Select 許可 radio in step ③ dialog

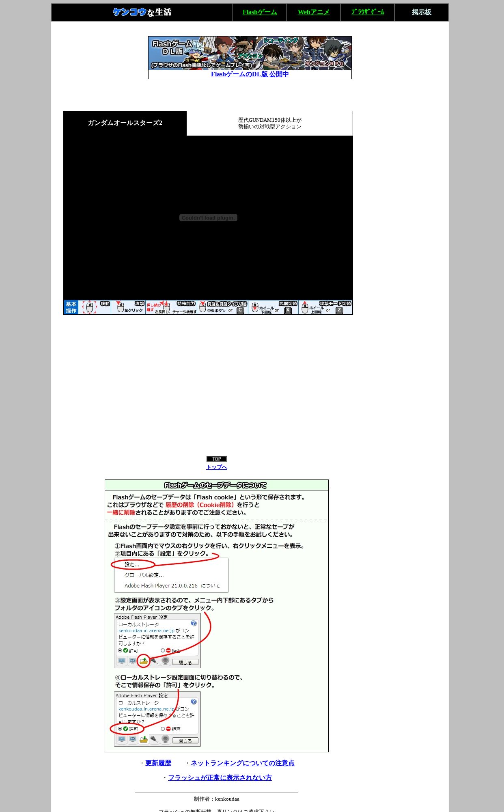pyautogui.click(x=120, y=650)
